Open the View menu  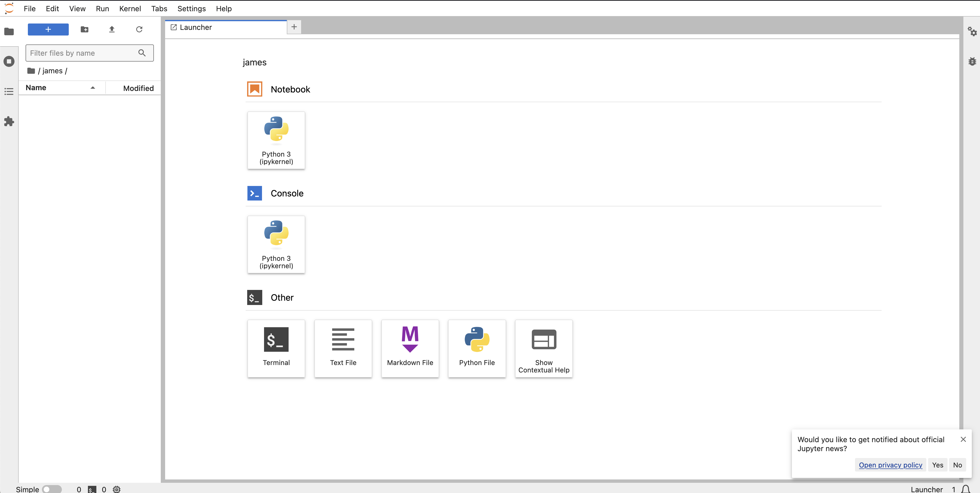coord(77,8)
